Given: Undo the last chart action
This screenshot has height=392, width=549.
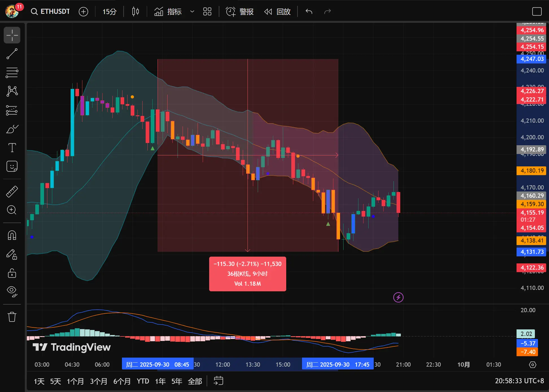Looking at the screenshot, I should tap(309, 12).
